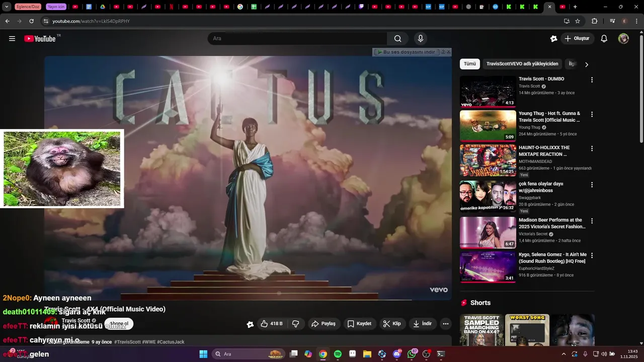This screenshot has height=362, width=644.
Task: Open Madison Beer Victoria's Secret title link
Action: [x=552, y=223]
